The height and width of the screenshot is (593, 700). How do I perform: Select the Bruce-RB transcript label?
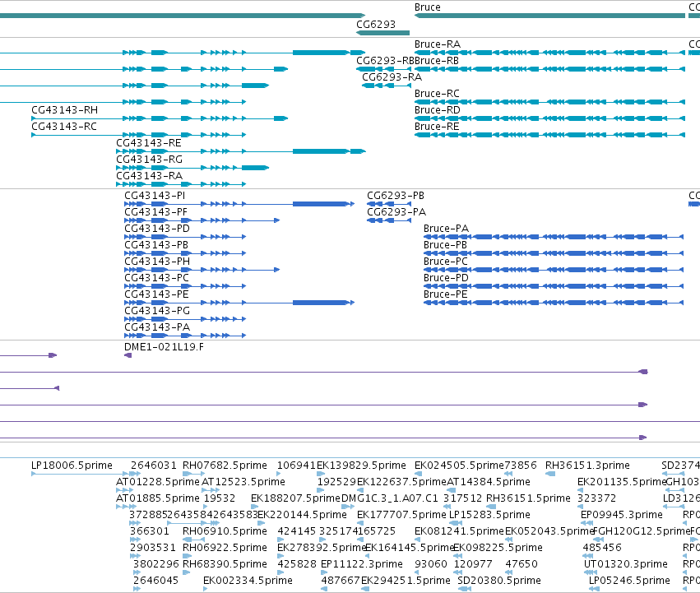pyautogui.click(x=437, y=61)
